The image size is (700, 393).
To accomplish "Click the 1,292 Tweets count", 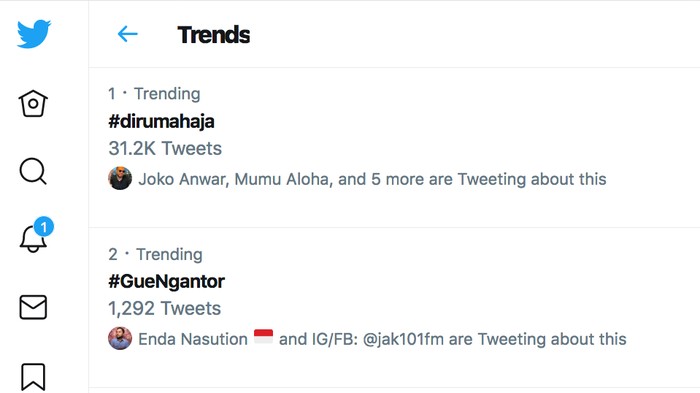I will 164,308.
